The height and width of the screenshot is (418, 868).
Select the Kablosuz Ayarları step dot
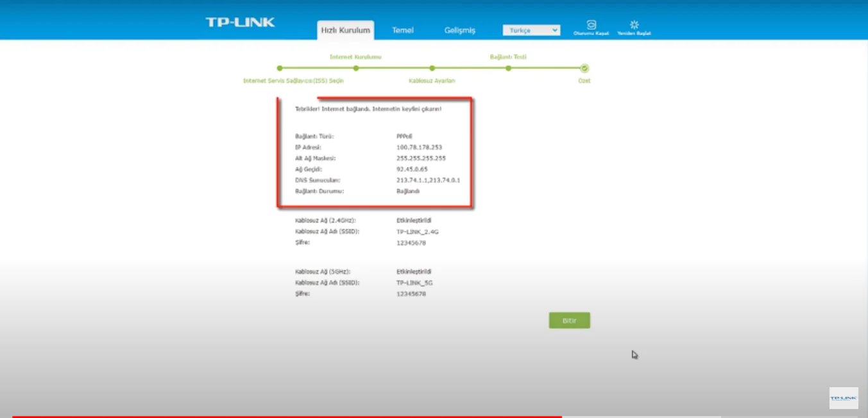coord(432,68)
